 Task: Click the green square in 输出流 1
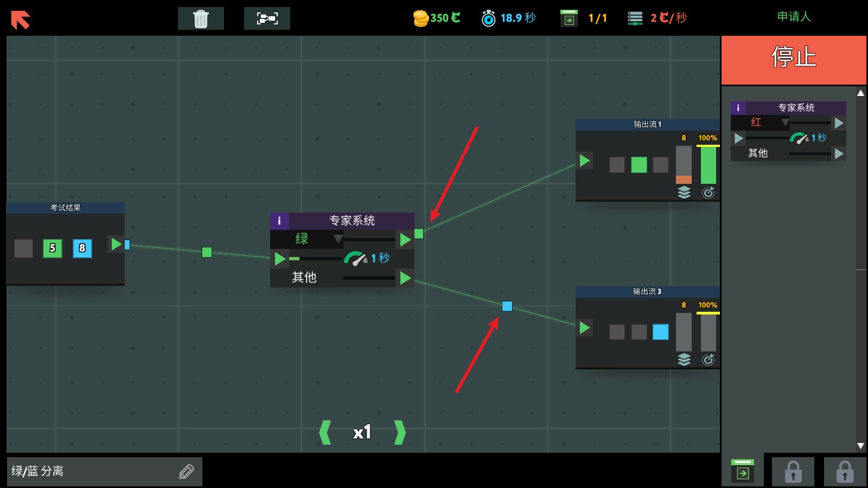639,165
